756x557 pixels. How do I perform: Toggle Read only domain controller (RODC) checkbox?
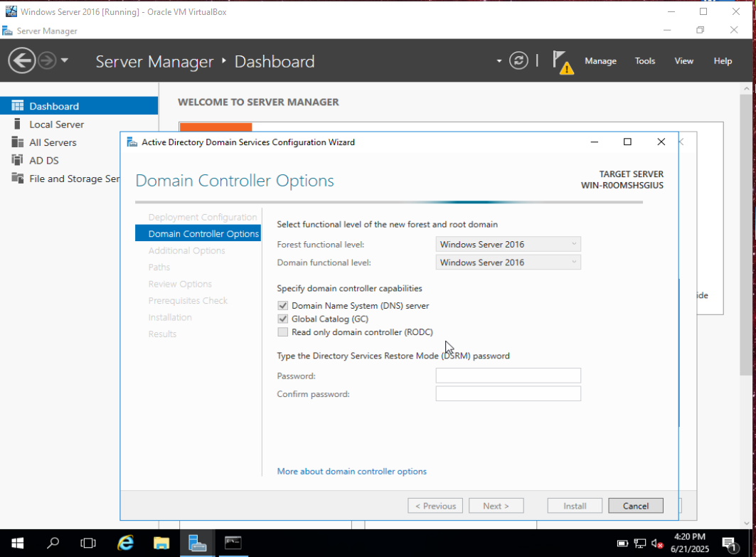click(282, 331)
